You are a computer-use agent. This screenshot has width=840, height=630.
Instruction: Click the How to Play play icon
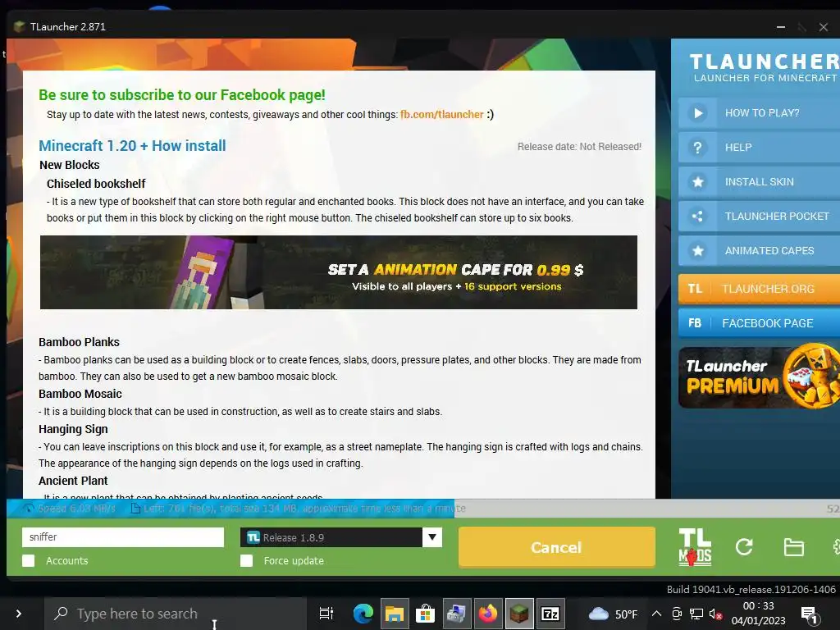pyautogui.click(x=697, y=113)
